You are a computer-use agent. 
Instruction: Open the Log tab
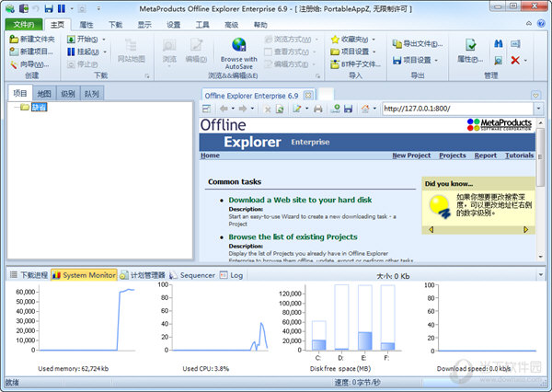pyautogui.click(x=232, y=275)
